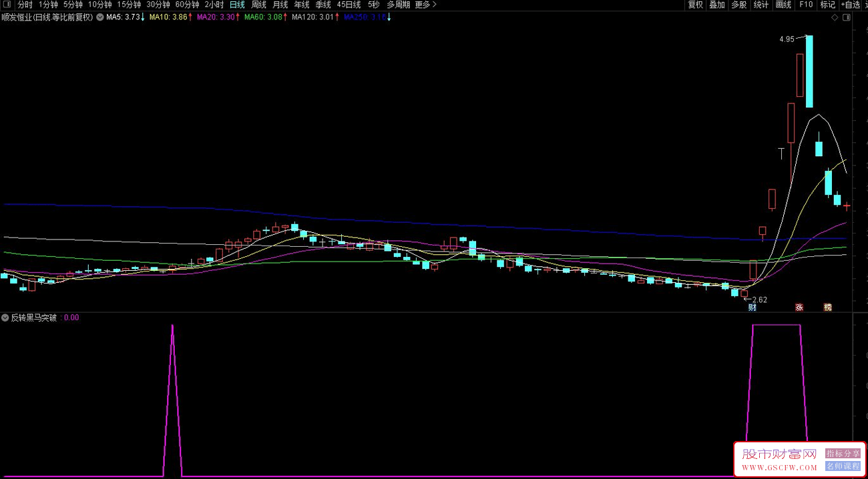Open the WWW.GSCFW.COM website link

click(779, 467)
